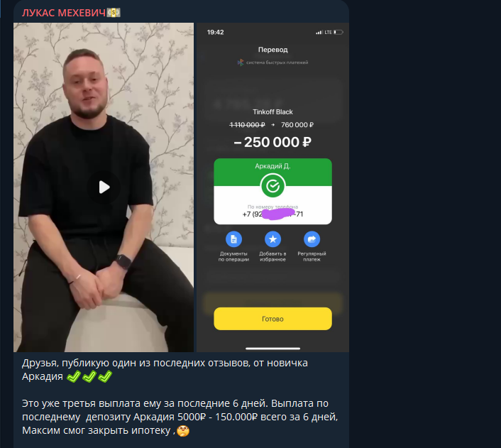Click the thinking face emoji after ипотеку

click(183, 431)
